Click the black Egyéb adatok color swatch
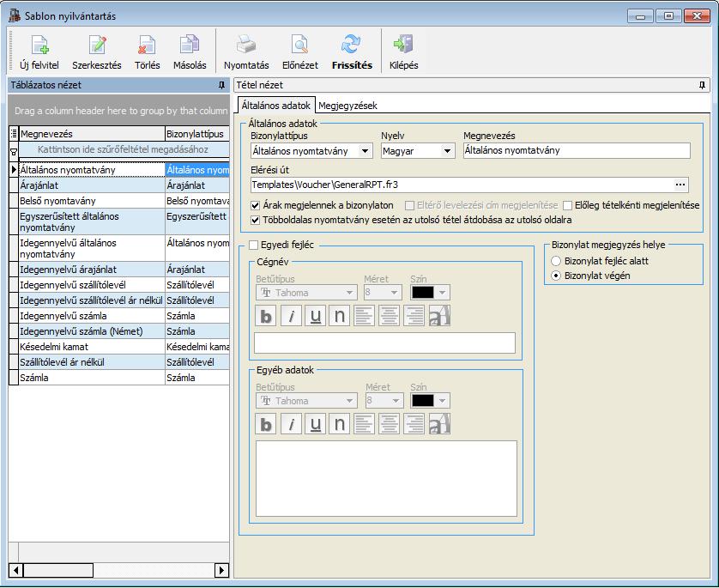The width and height of the screenshot is (719, 588). (423, 401)
